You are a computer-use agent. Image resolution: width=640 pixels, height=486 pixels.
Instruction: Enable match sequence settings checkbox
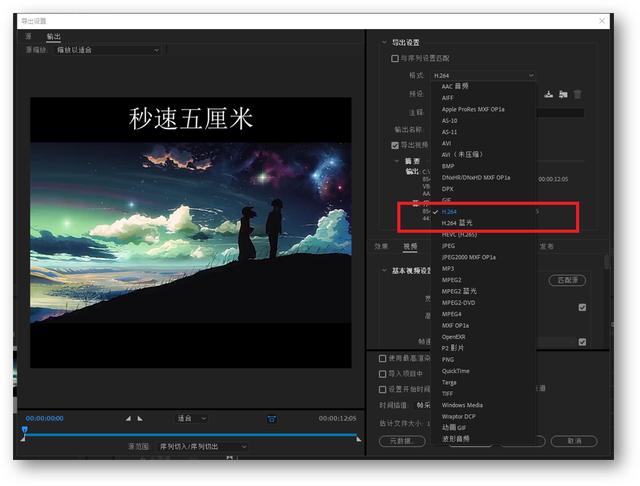[x=395, y=58]
